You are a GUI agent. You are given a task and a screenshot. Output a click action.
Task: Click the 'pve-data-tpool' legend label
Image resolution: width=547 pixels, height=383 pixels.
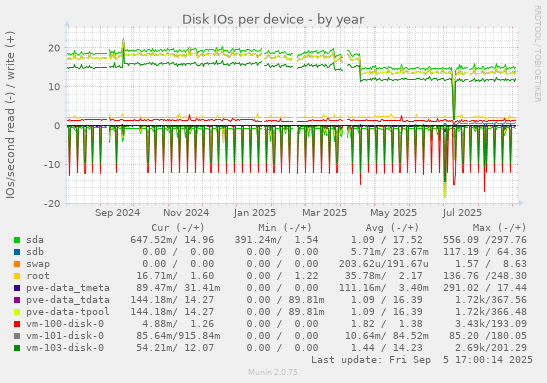pyautogui.click(x=68, y=312)
